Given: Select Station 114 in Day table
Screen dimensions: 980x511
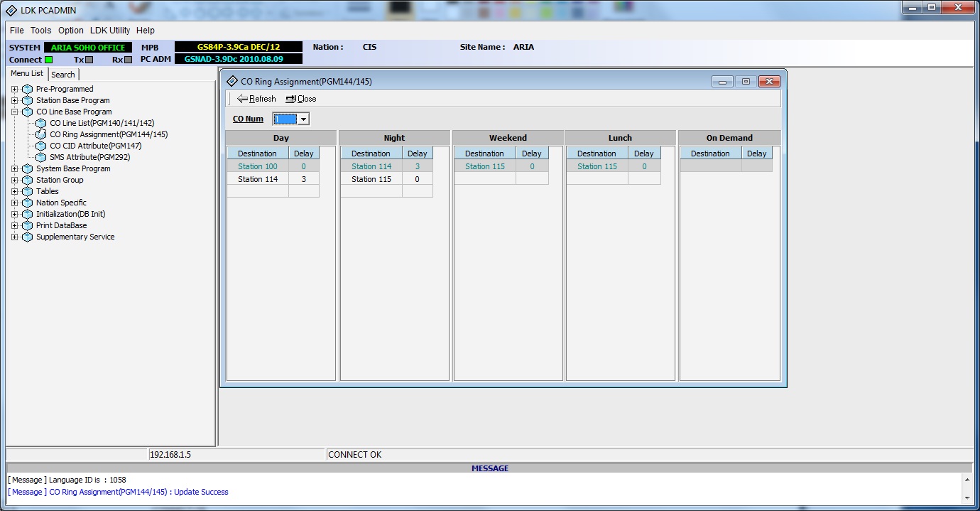Looking at the screenshot, I should (x=258, y=179).
